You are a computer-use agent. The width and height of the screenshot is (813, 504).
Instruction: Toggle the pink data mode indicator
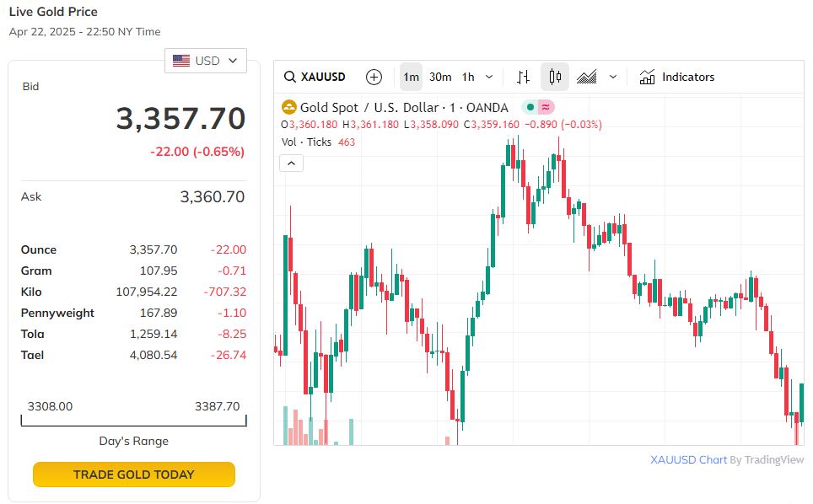point(546,107)
